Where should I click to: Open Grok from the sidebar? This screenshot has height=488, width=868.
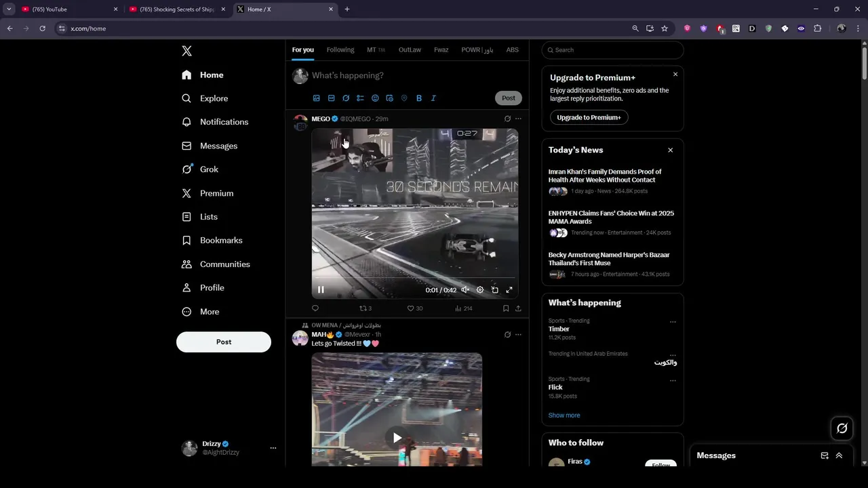coord(200,169)
